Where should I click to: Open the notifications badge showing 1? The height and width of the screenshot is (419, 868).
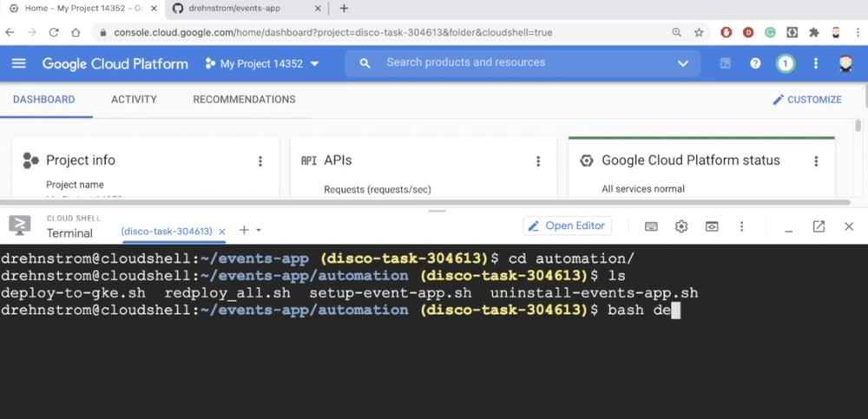pyautogui.click(x=785, y=63)
